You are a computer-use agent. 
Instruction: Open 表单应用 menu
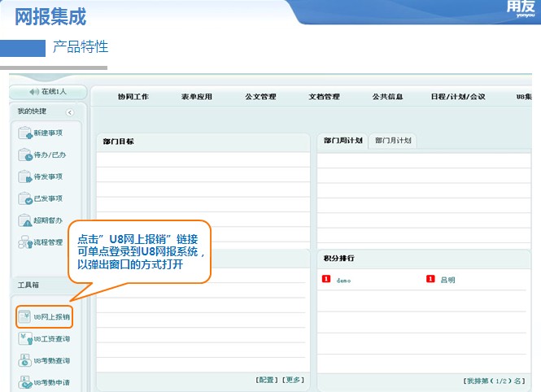(197, 97)
